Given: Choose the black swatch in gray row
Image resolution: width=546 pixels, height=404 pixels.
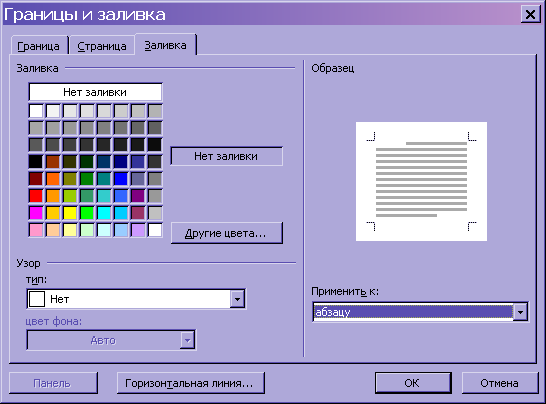Looking at the screenshot, I should tap(155, 145).
